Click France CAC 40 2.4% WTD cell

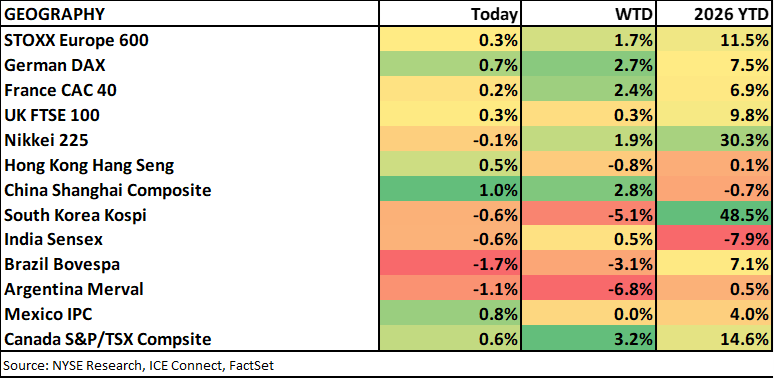click(588, 90)
